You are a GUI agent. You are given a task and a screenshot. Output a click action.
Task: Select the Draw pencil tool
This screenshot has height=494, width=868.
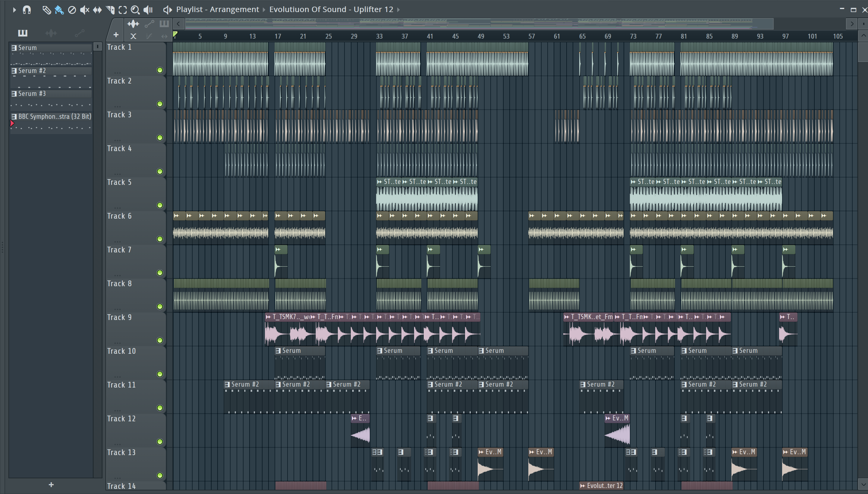pos(46,10)
